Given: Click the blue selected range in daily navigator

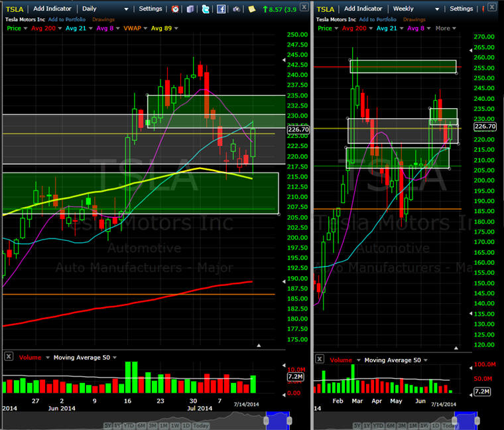Looking at the screenshot, I should pyautogui.click(x=278, y=420).
